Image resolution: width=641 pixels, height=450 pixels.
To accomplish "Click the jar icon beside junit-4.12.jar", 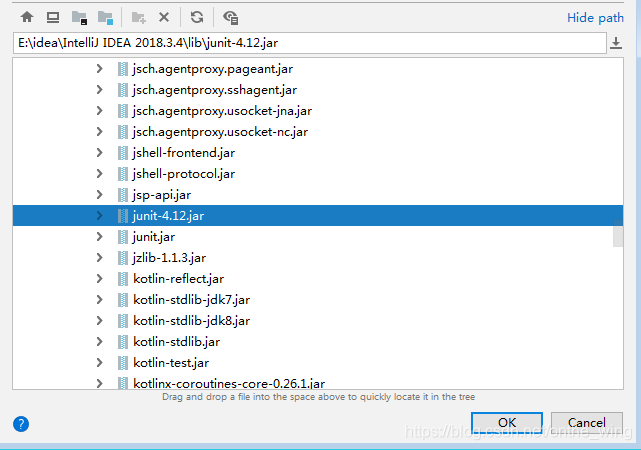I will coord(123,215).
